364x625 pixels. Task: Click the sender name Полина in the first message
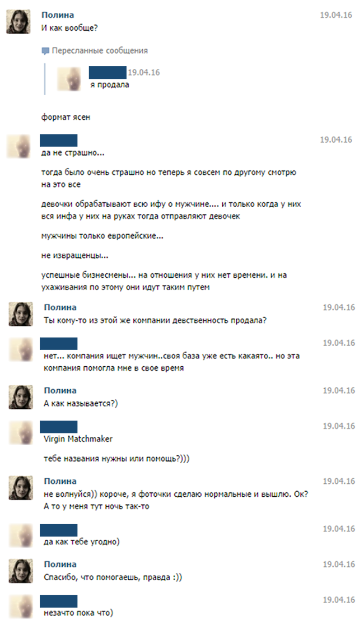tap(58, 15)
